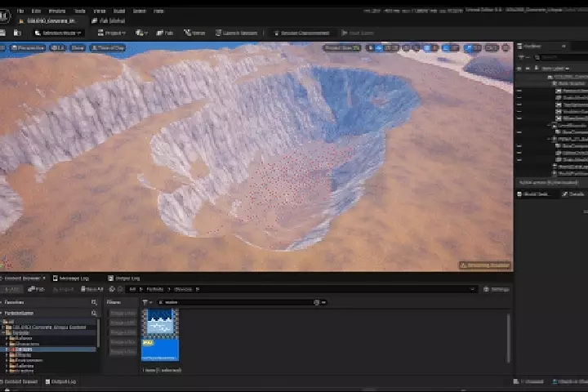Screen dimensions: 588x392
Task: Select the Galleries folder in tree
Action: [x=21, y=366]
